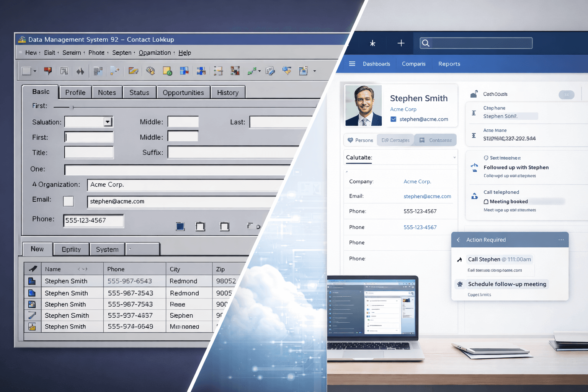588x392 pixels.
Task: Expand the Calutatte dropdown on the contact card
Action: (x=454, y=157)
